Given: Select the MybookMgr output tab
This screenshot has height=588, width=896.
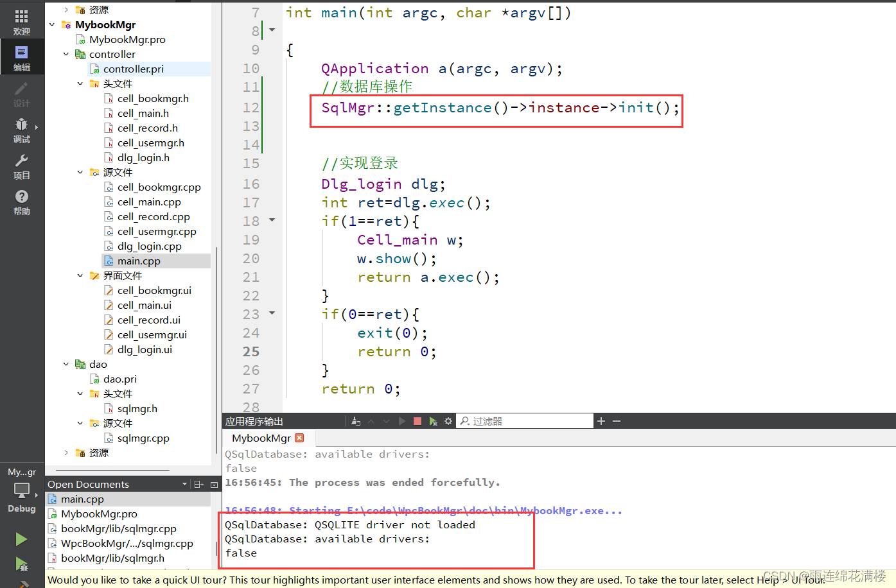Looking at the screenshot, I should click(261, 438).
